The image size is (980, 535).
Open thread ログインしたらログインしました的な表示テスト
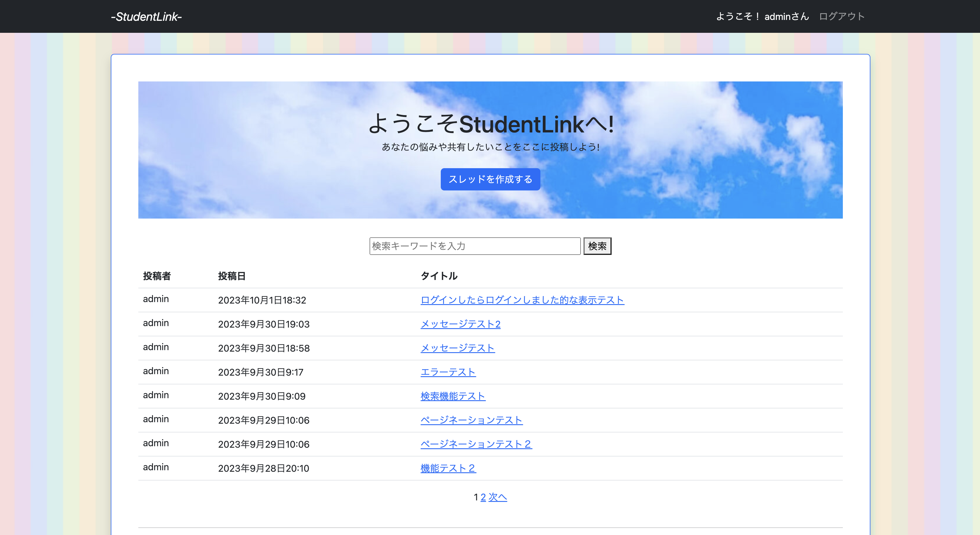[522, 300]
